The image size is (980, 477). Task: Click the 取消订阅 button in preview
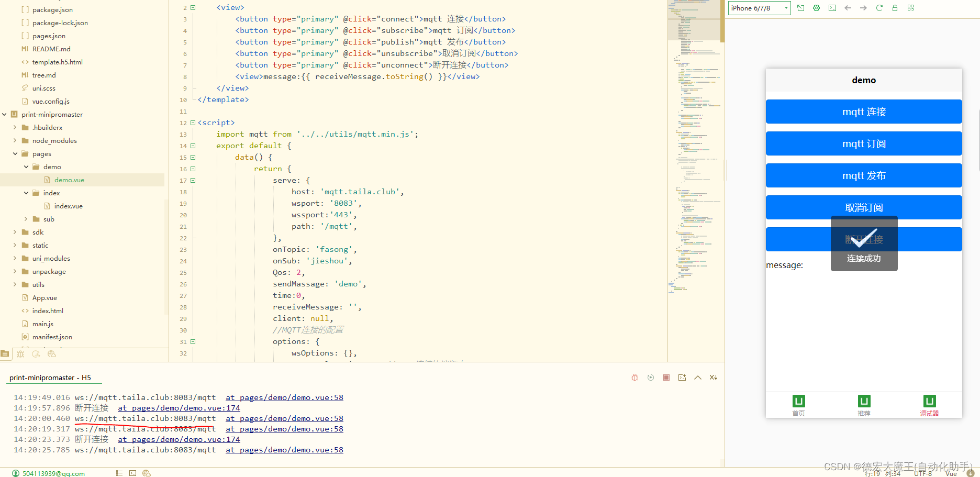[x=864, y=207]
